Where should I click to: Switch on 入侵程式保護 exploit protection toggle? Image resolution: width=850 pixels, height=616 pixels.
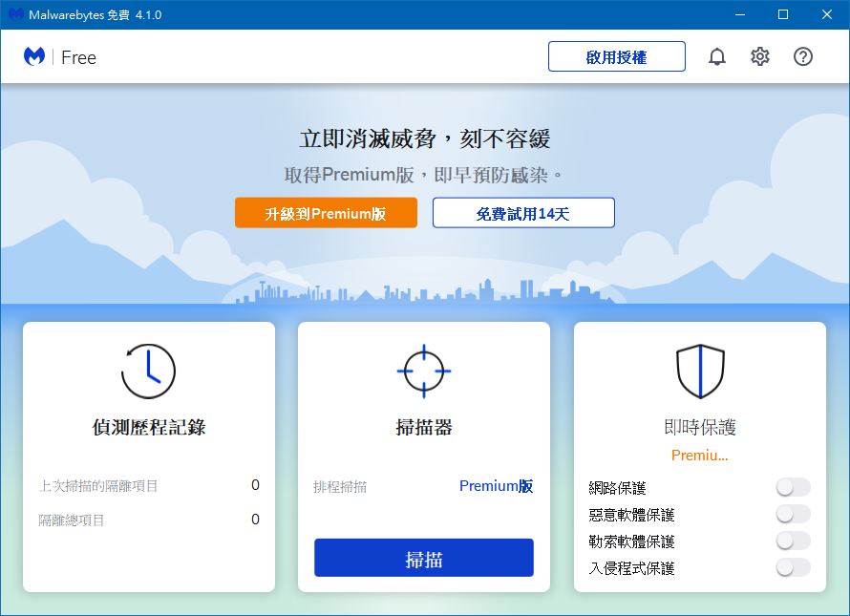click(793, 567)
